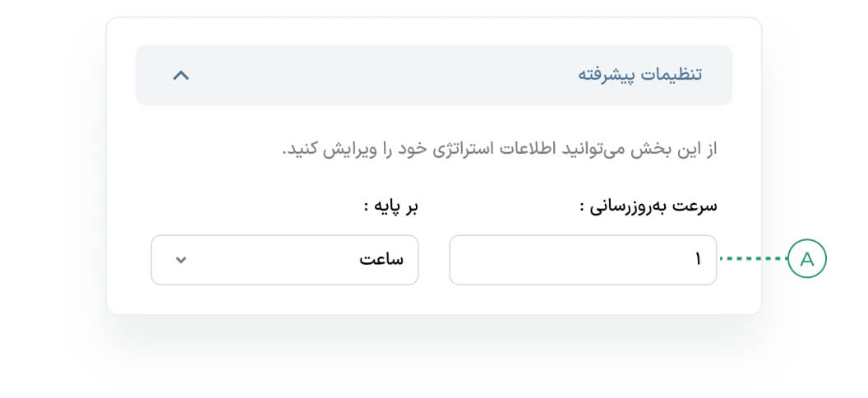
Task: Click the green dotted connector line
Action: pos(753,260)
